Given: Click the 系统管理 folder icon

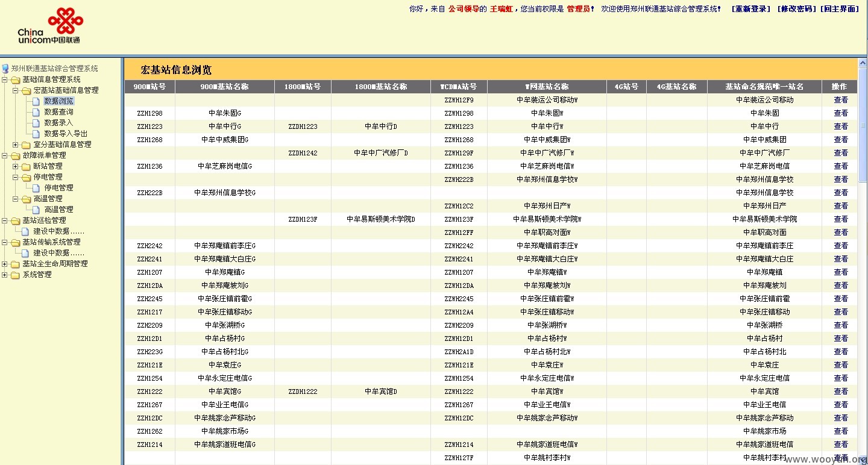Looking at the screenshot, I should click(x=16, y=275).
